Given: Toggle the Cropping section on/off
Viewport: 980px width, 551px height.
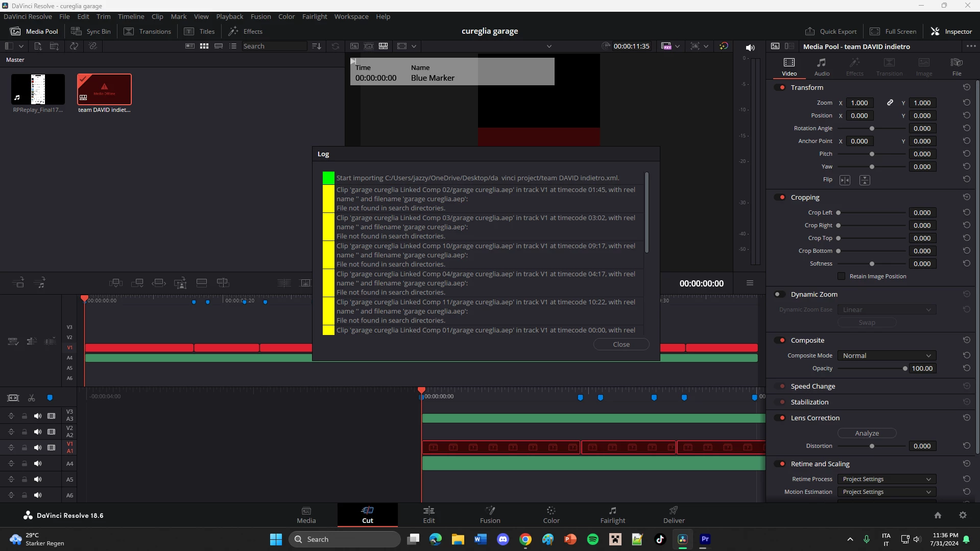Looking at the screenshot, I should point(780,197).
